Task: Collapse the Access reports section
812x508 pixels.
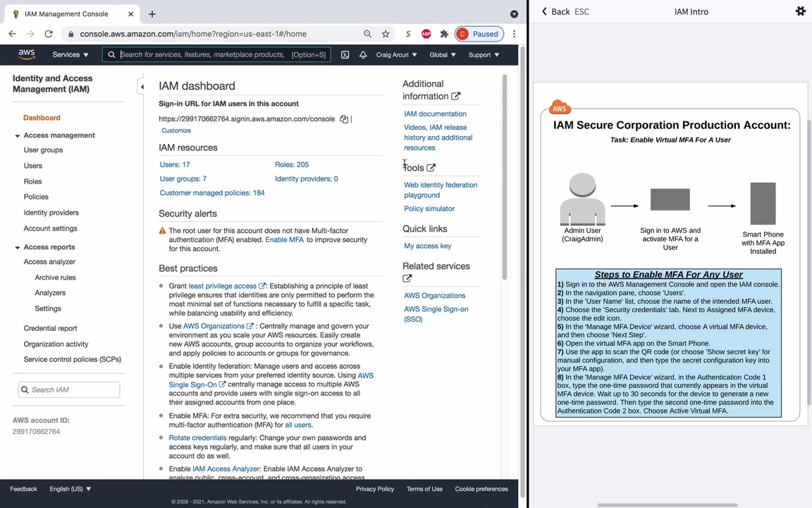Action: [x=18, y=248]
